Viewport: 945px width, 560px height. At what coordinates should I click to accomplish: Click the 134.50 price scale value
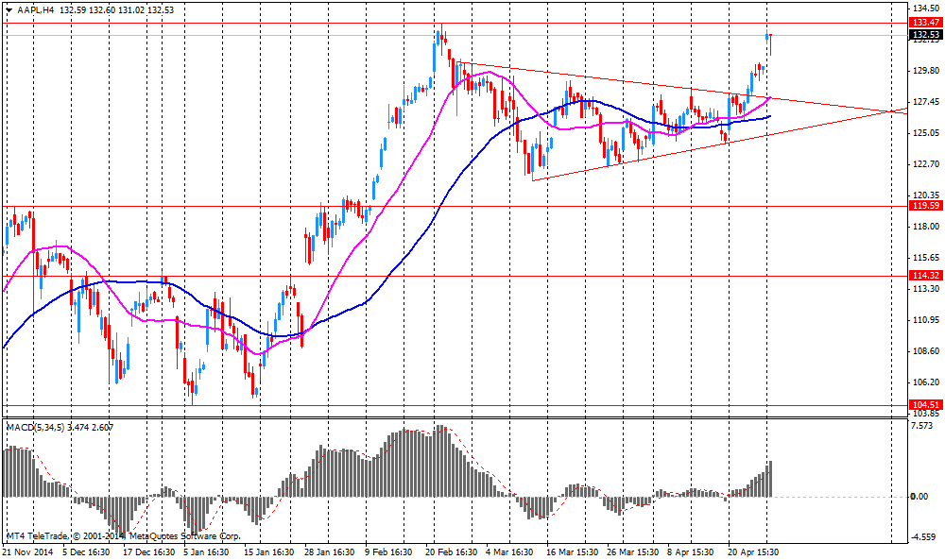pos(926,8)
